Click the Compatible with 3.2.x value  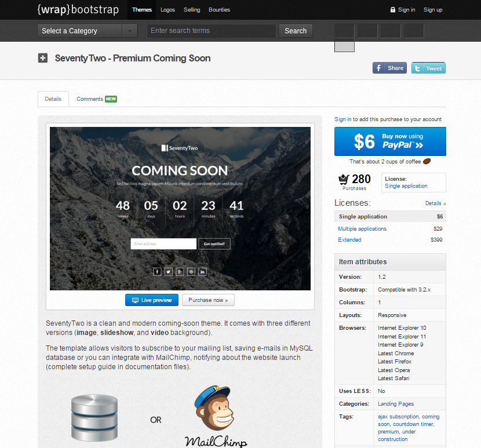pyautogui.click(x=404, y=289)
